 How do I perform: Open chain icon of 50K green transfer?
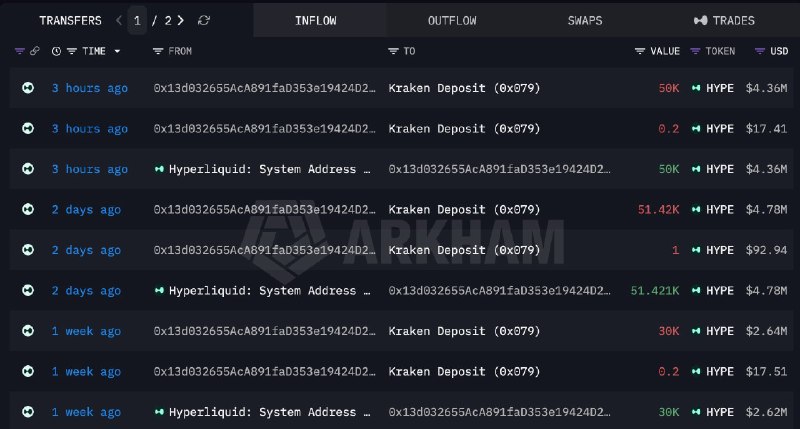coord(28,169)
